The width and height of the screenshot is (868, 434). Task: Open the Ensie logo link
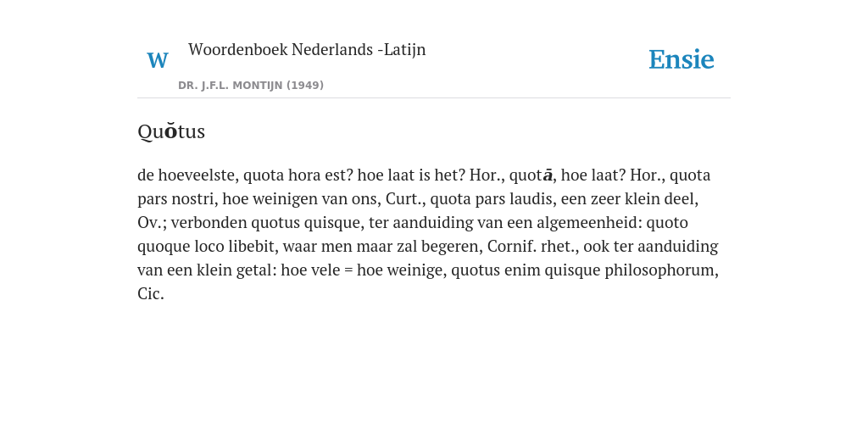[682, 59]
